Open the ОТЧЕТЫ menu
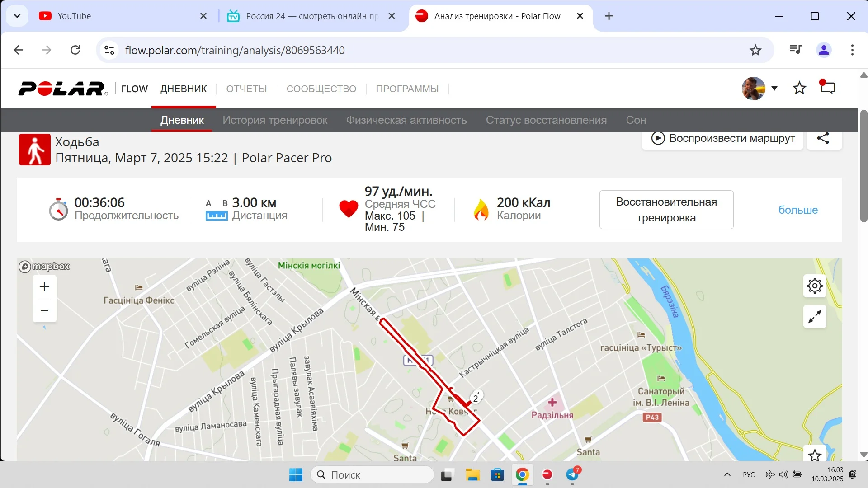This screenshot has height=488, width=868. point(246,89)
